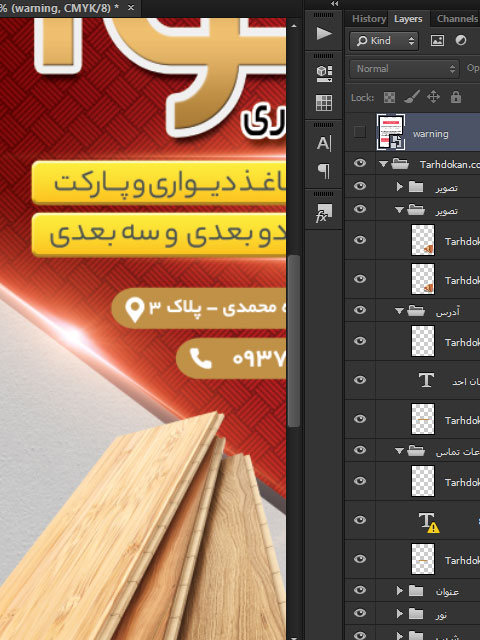This screenshot has height=640, width=480.
Task: Enable lock image pixels brush icon
Action: click(x=411, y=97)
